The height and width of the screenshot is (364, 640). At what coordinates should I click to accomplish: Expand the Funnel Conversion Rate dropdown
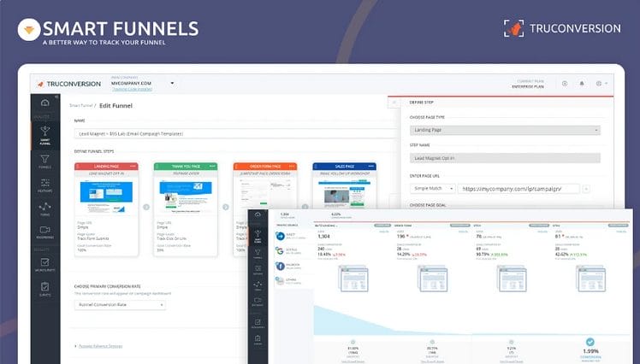tap(120, 303)
